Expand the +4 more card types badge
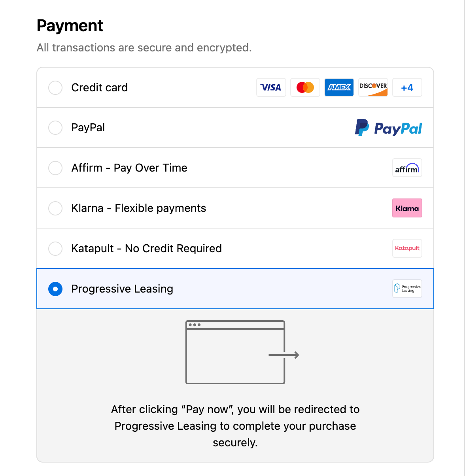This screenshot has height=476, width=465. [407, 87]
